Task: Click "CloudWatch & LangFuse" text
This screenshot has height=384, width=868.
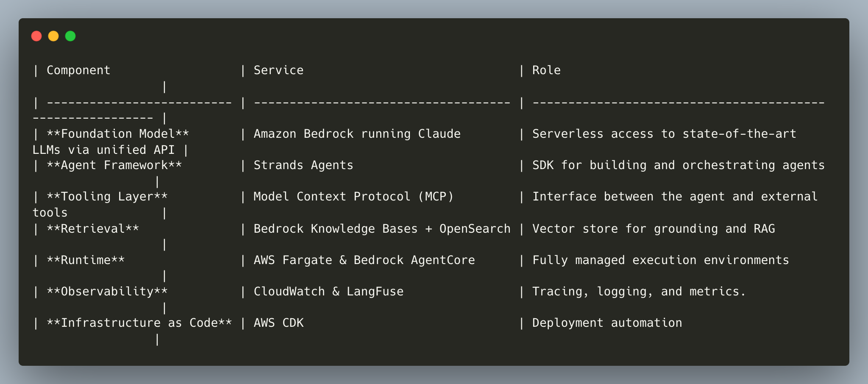Action: click(x=328, y=292)
